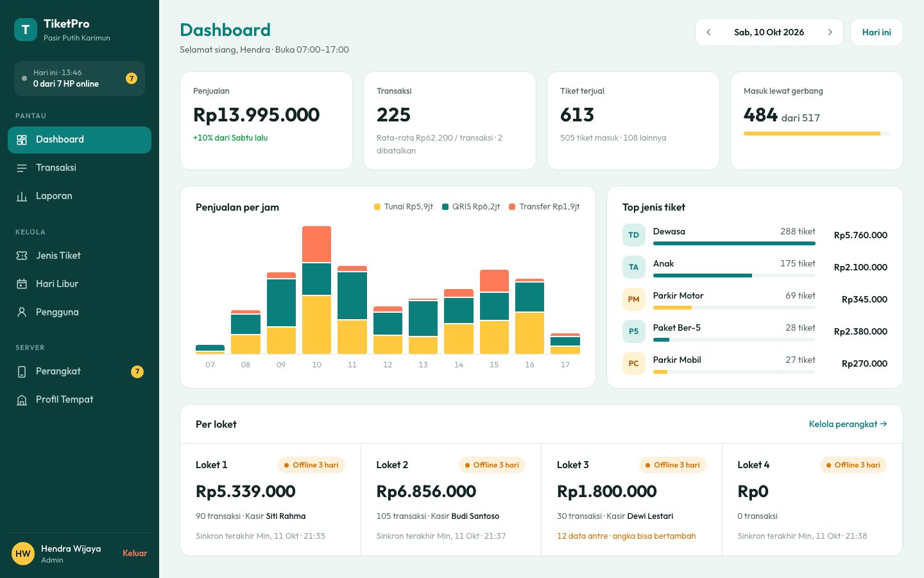This screenshot has height=578, width=924.
Task: Click the TA Anak ticket icon
Action: 633,267
